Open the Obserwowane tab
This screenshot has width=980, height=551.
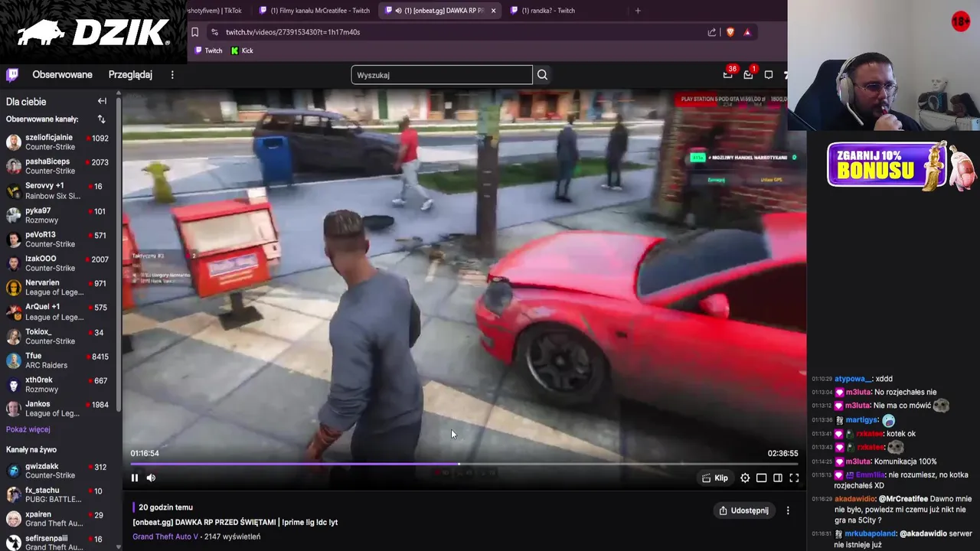[x=62, y=75]
